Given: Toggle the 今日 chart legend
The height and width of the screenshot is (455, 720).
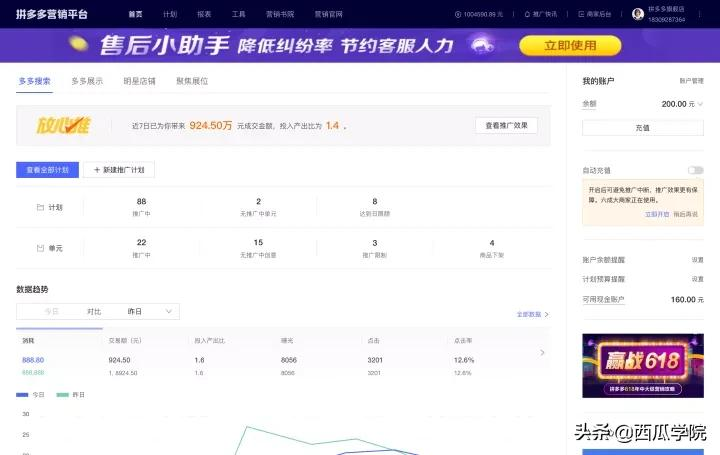Looking at the screenshot, I should point(30,395).
